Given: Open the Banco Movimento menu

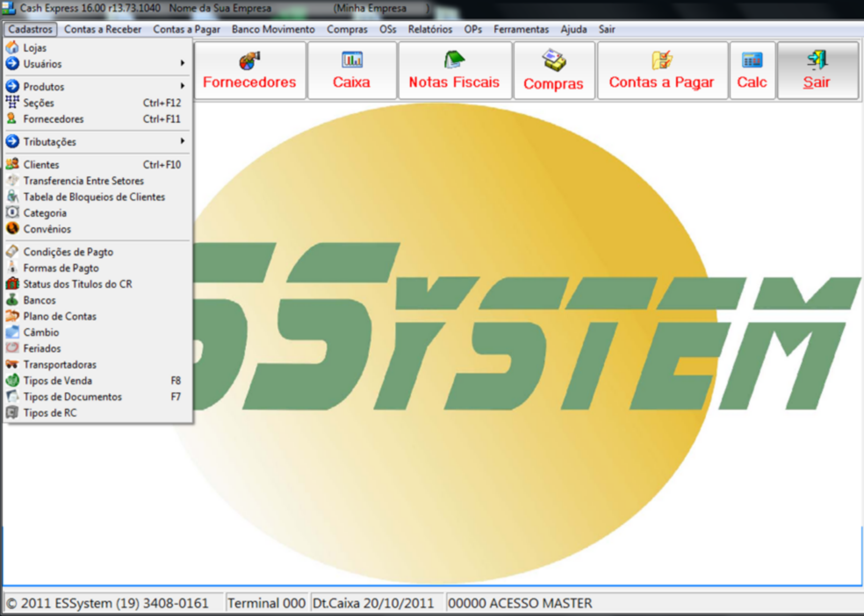Looking at the screenshot, I should pos(273,29).
